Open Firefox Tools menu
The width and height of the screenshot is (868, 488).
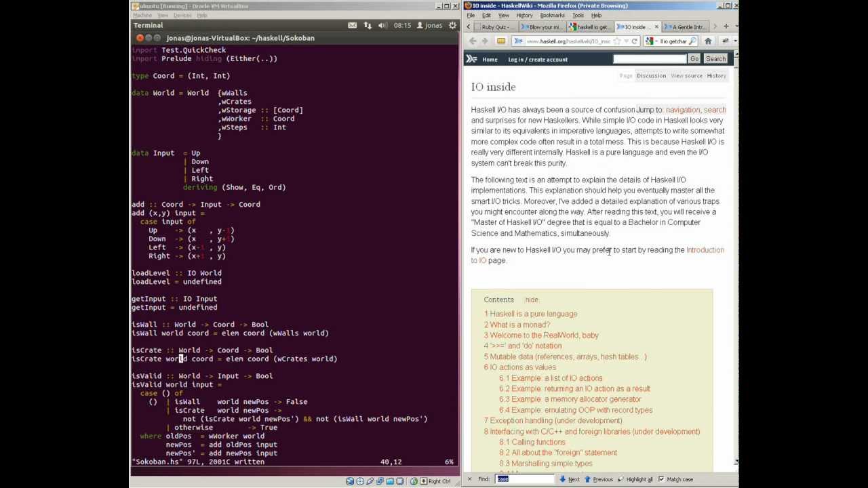(x=578, y=16)
